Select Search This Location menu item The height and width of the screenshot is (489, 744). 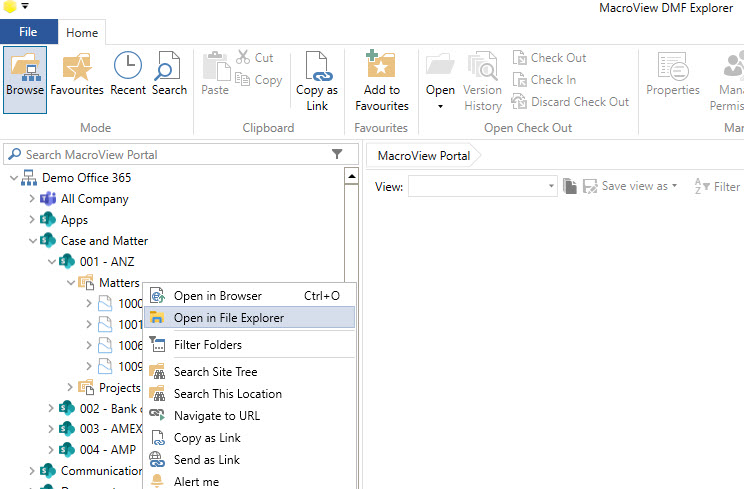(x=250, y=394)
